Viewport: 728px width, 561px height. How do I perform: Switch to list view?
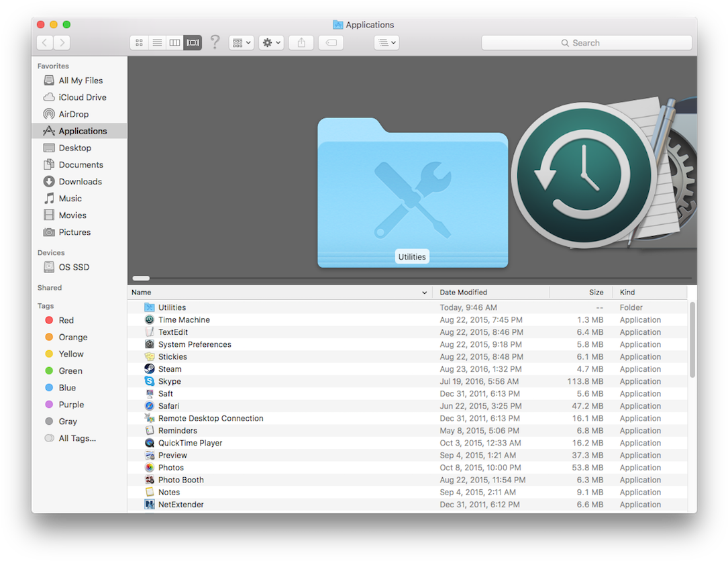pyautogui.click(x=157, y=42)
